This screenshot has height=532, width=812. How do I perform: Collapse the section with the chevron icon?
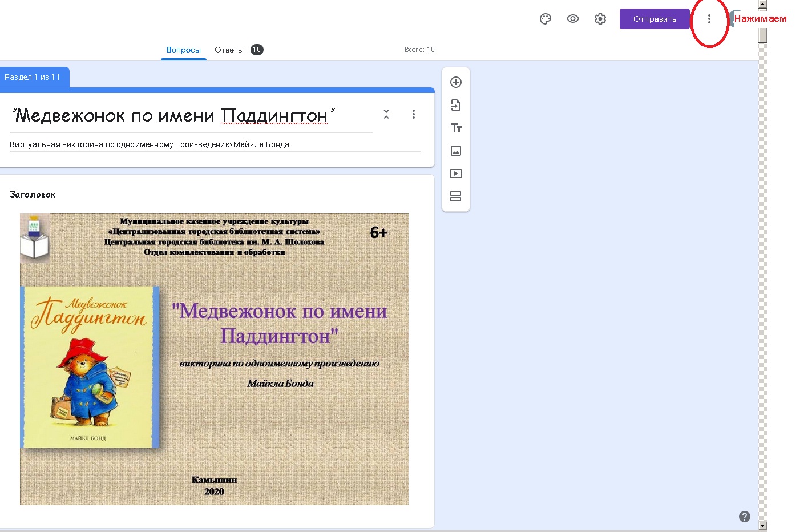click(x=386, y=114)
